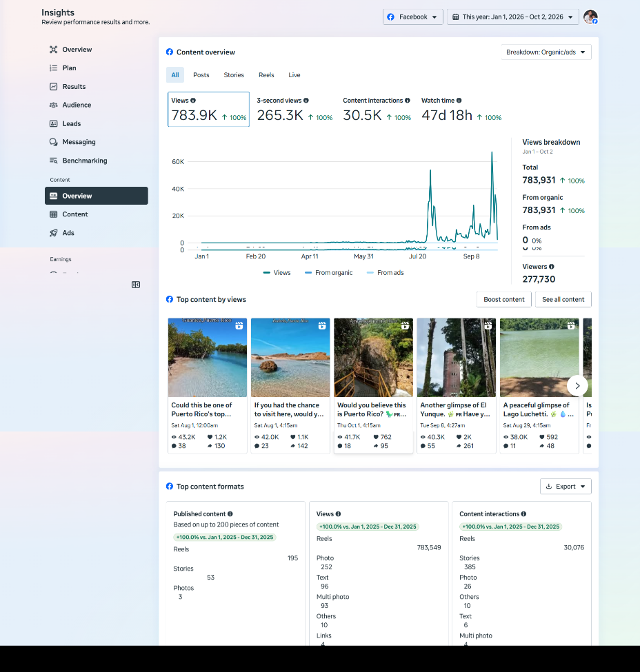
Task: Open the Export dropdown
Action: pos(566,487)
